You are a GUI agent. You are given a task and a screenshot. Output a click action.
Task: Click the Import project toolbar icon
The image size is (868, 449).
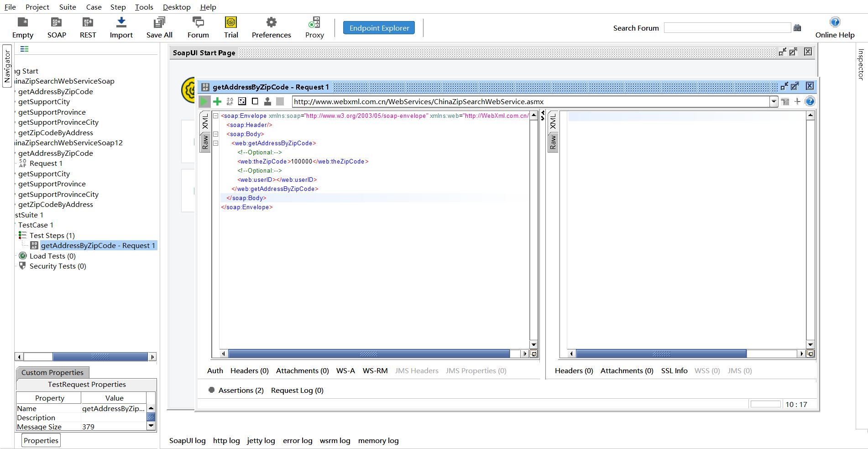[121, 22]
